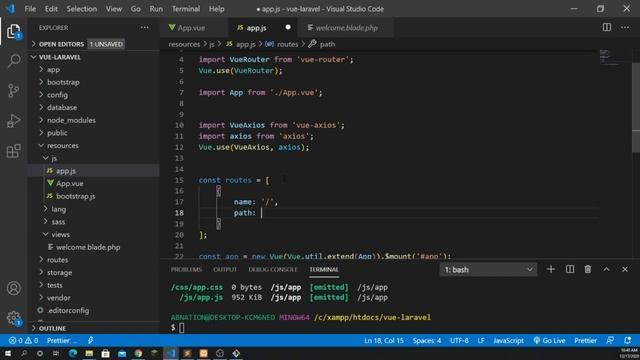Click the Windows Start button
This screenshot has height=360, width=640.
click(8, 353)
